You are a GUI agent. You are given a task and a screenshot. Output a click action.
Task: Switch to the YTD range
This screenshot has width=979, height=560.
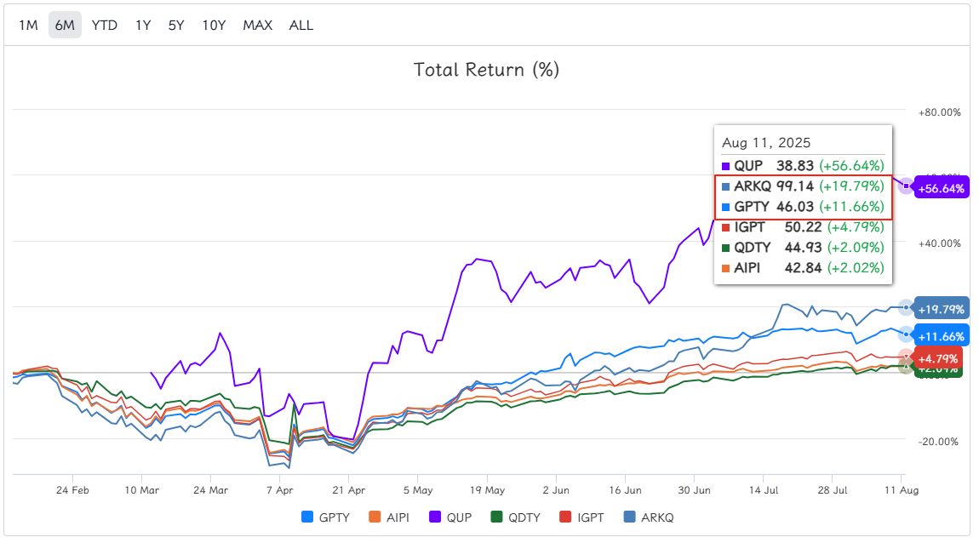[104, 26]
